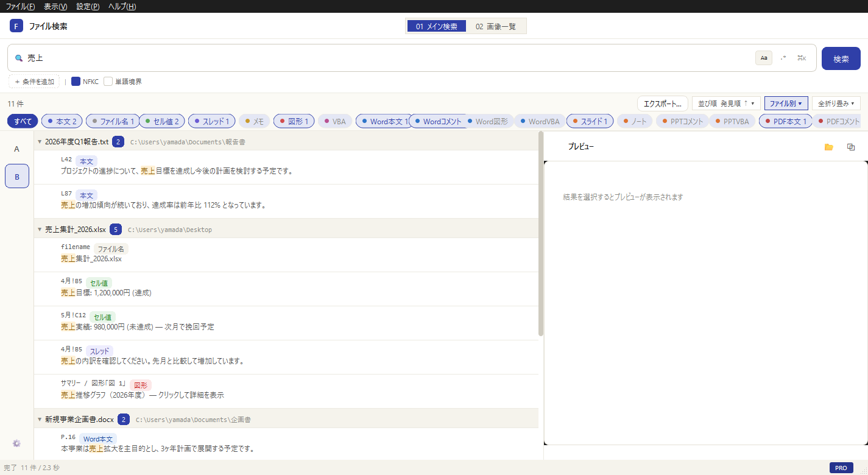Enable the regular expression search icon

pos(783,58)
